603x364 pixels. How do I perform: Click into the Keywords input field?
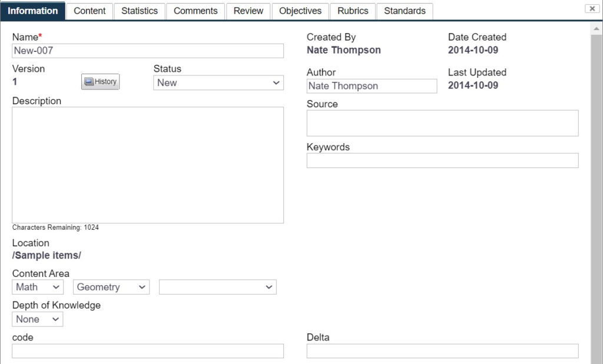point(443,160)
